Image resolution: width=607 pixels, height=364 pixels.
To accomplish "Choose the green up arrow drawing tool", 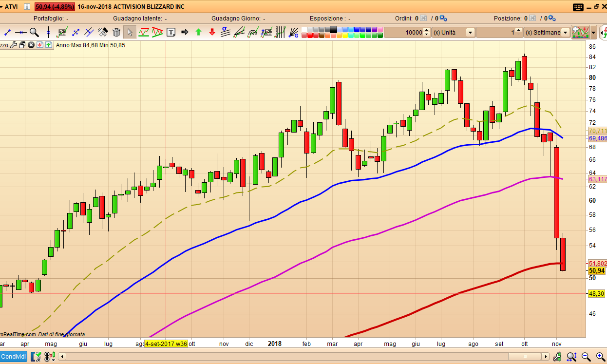I will tap(198, 32).
